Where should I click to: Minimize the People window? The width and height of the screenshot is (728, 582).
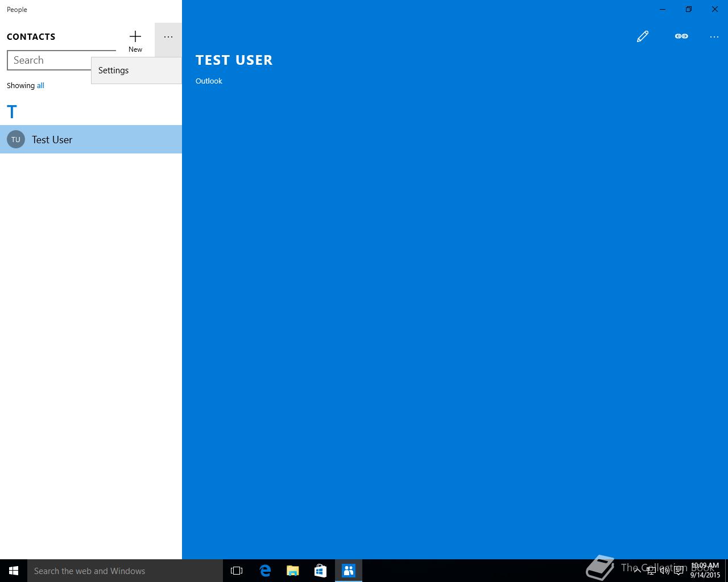pos(663,9)
